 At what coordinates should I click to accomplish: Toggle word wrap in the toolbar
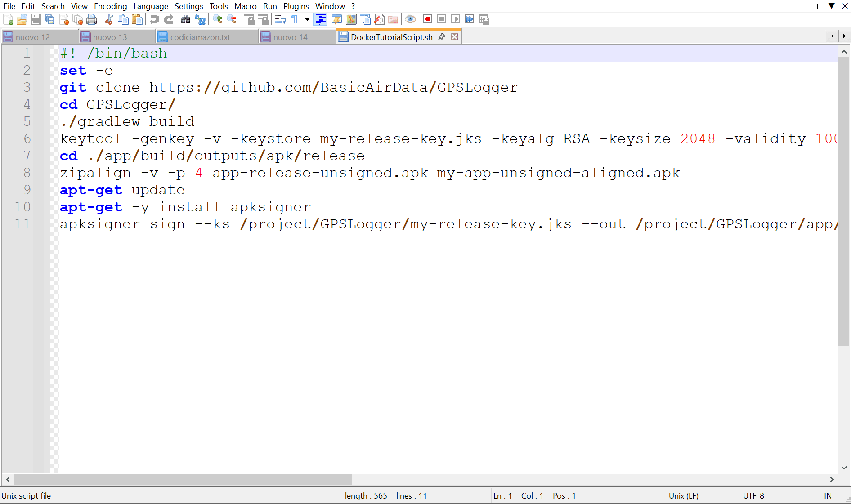(x=280, y=19)
